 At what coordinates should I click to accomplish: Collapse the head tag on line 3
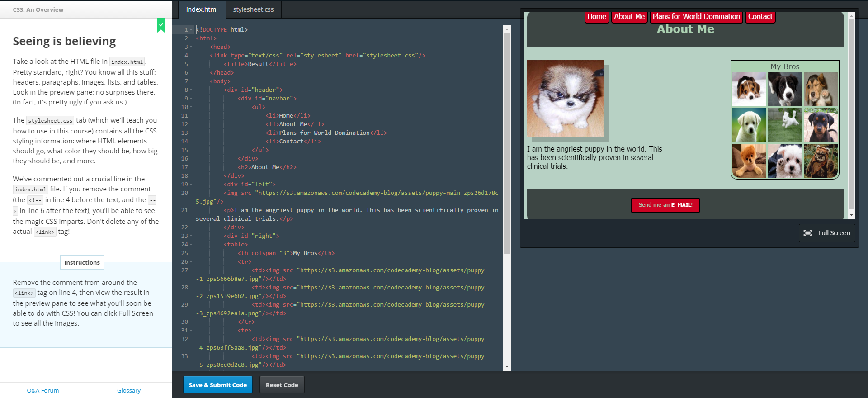click(191, 47)
